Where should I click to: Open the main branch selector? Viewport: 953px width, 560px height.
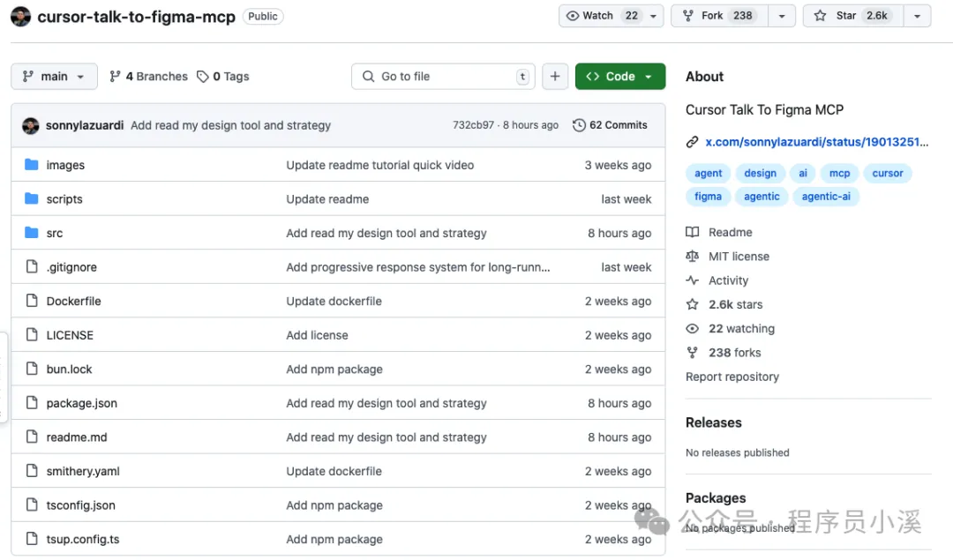[x=54, y=77]
